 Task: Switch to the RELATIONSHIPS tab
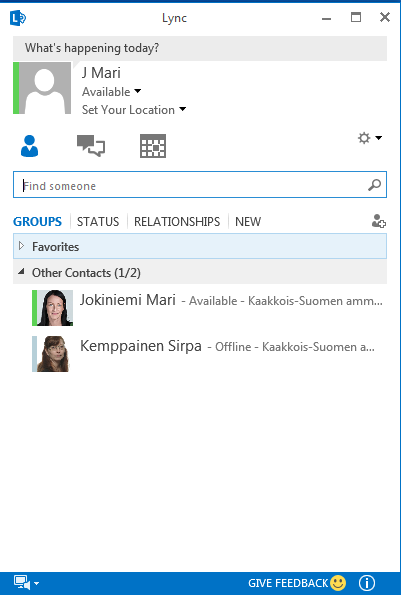[177, 222]
